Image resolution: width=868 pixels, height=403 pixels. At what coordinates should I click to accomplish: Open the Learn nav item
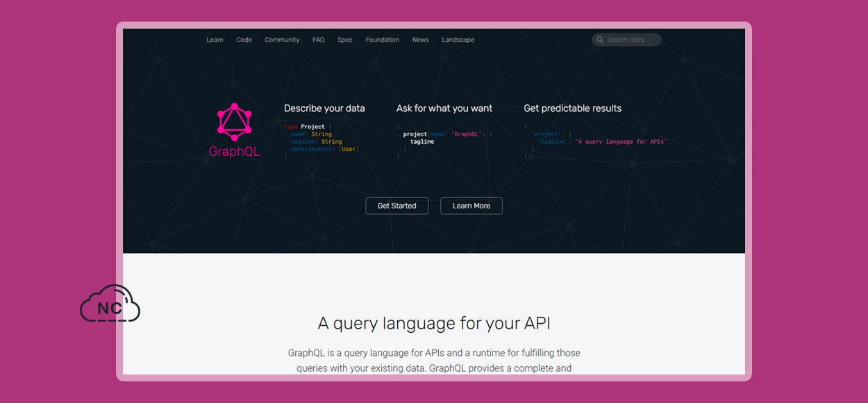tap(215, 40)
